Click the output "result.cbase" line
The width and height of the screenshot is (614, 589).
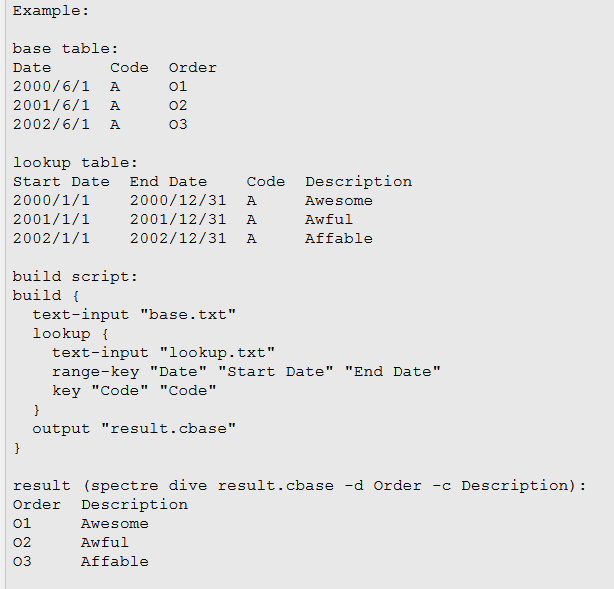pyautogui.click(x=134, y=428)
